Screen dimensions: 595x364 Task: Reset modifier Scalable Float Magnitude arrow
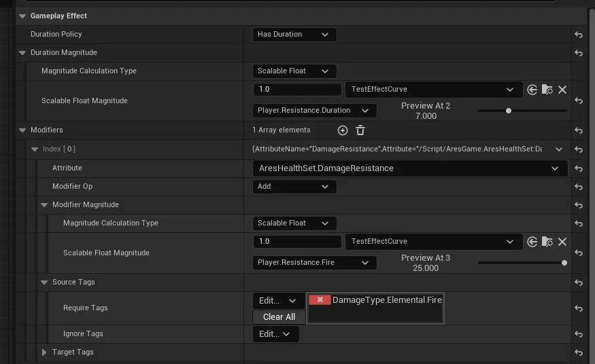(x=578, y=253)
